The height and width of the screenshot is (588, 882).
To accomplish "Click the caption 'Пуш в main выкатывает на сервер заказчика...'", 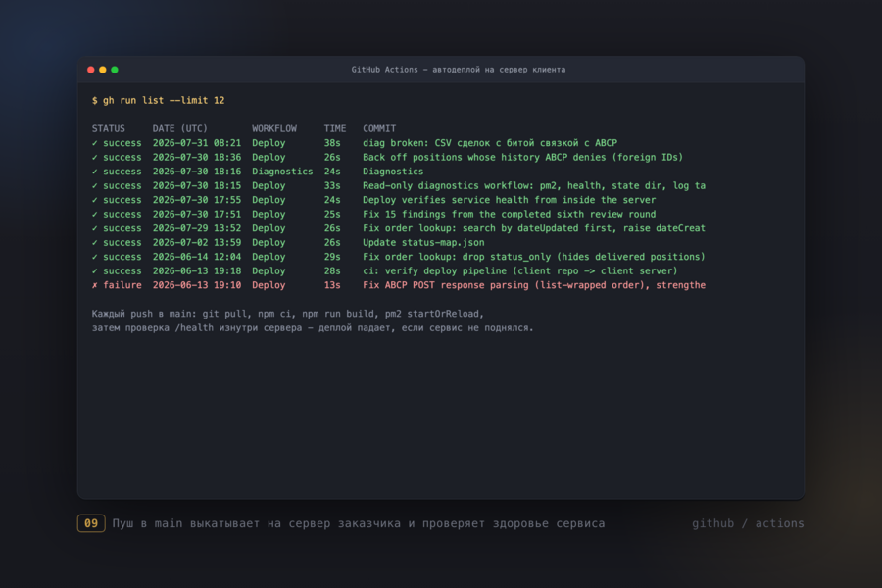I will point(359,524).
